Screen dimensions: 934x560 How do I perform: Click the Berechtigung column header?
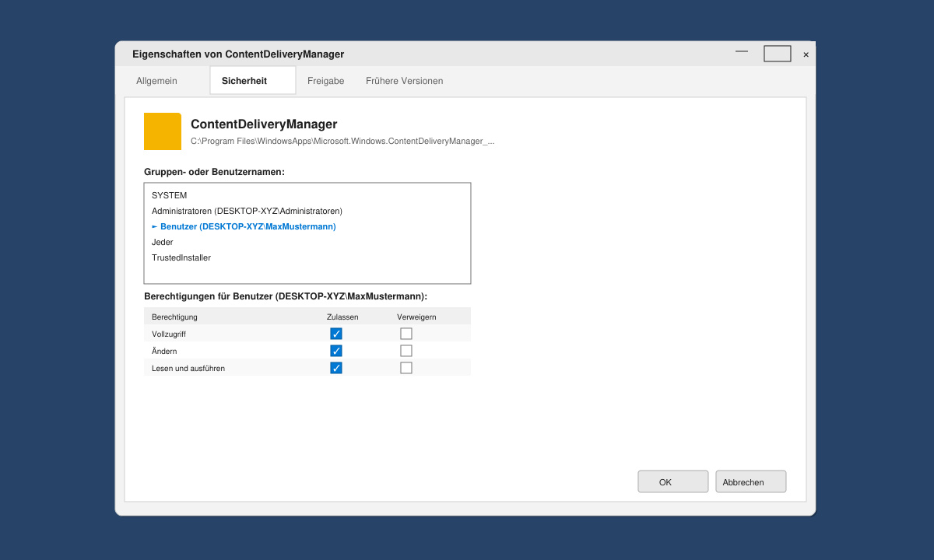[x=174, y=317]
